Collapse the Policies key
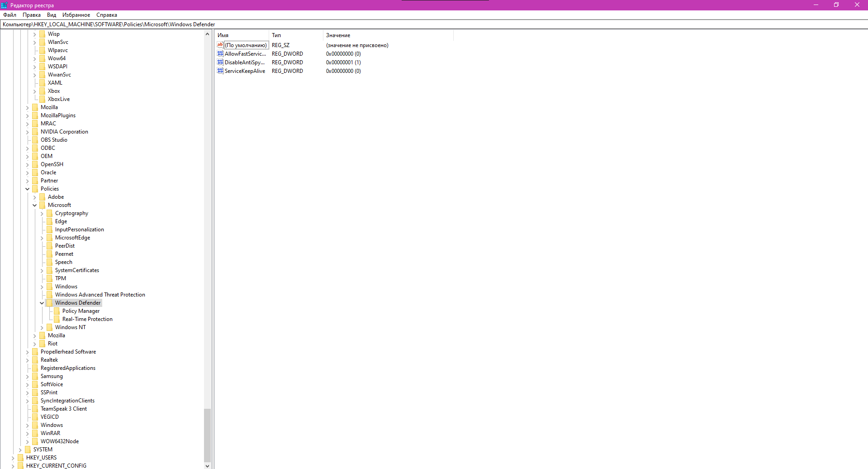The width and height of the screenshot is (868, 469). tap(28, 189)
